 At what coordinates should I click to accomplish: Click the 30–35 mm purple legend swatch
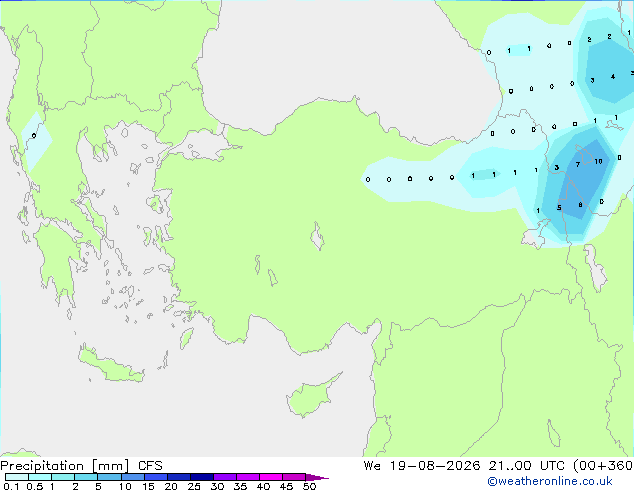click(x=224, y=477)
